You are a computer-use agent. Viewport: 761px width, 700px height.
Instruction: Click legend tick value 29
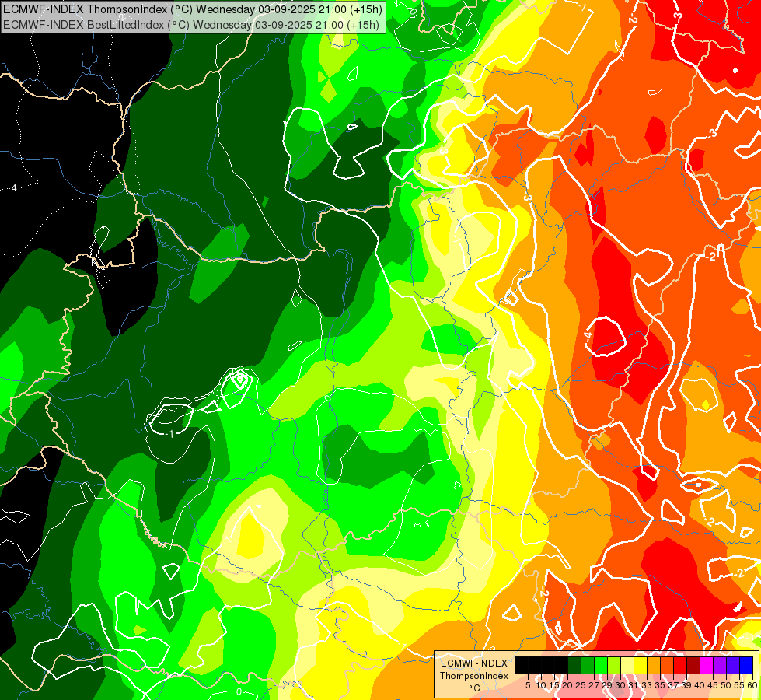point(607,685)
